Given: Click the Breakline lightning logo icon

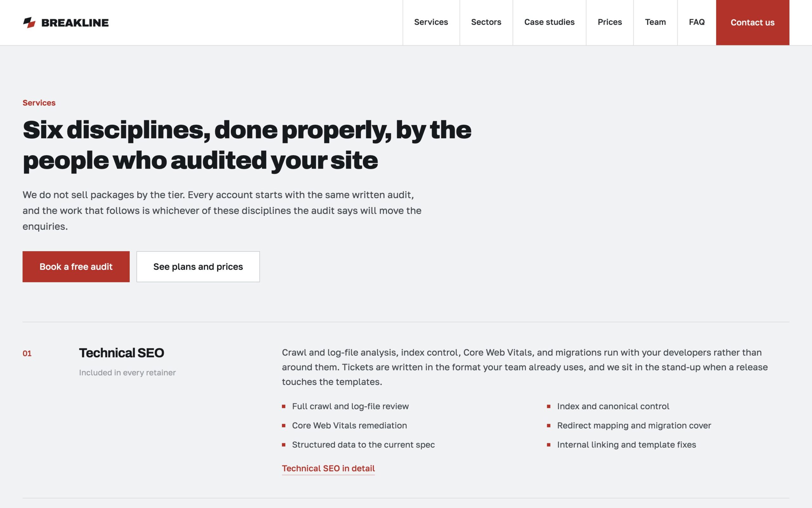Looking at the screenshot, I should tap(29, 23).
